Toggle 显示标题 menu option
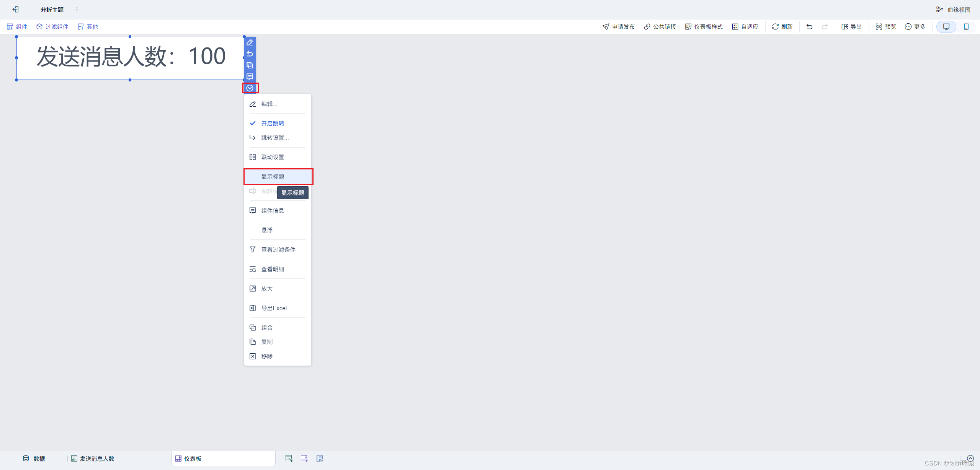Screen dimensions: 980x470 point(278,177)
